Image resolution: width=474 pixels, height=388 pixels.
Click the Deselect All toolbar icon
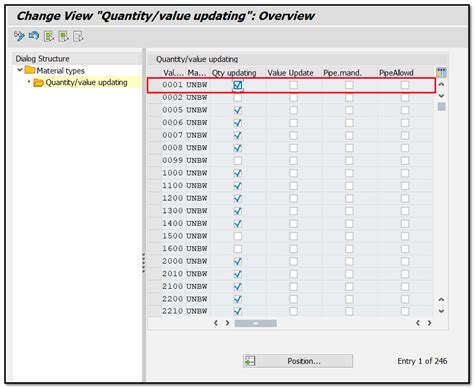(x=78, y=36)
